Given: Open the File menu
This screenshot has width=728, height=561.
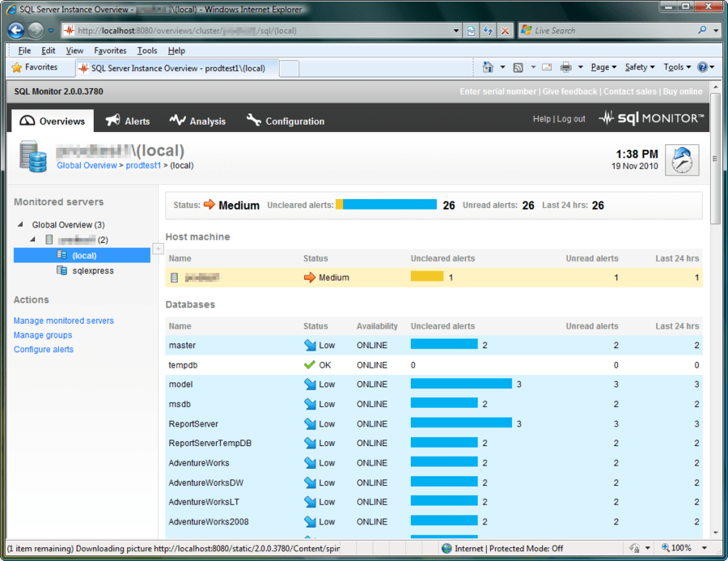Looking at the screenshot, I should [x=23, y=50].
